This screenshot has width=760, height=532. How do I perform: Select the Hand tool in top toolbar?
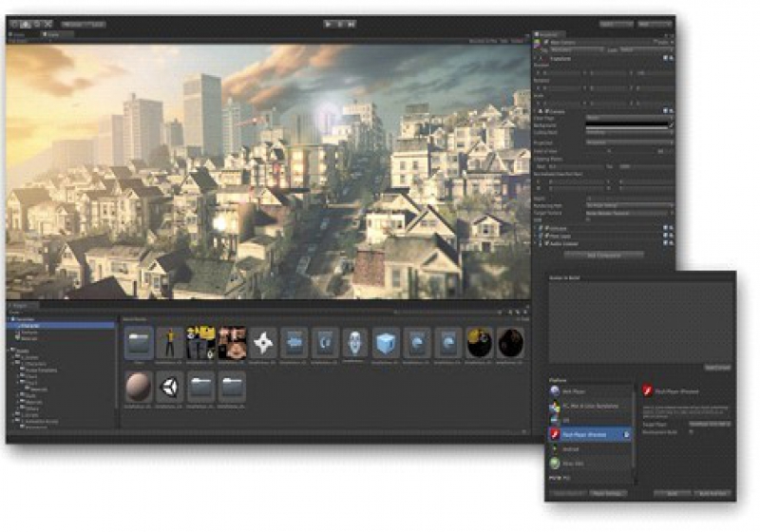(x=14, y=23)
